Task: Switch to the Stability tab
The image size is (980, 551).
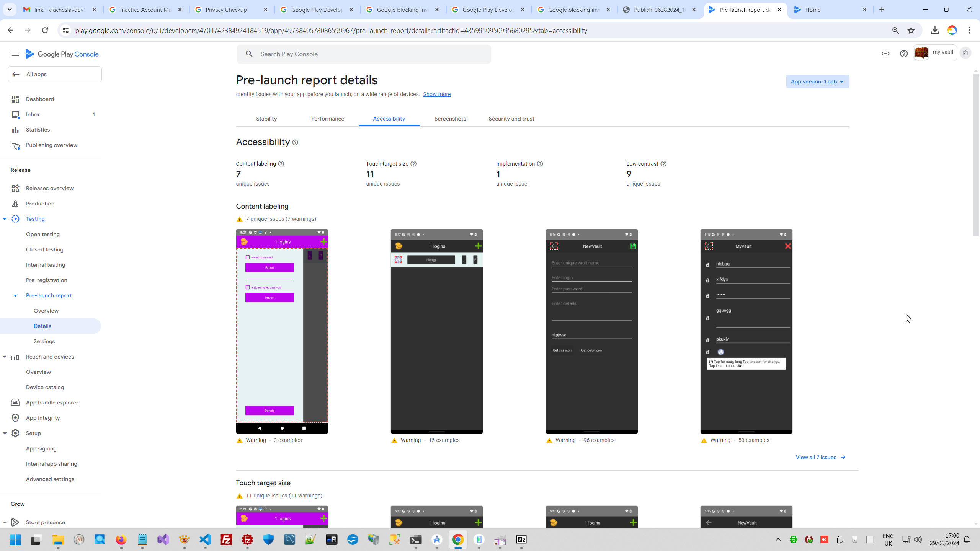Action: pos(266,119)
